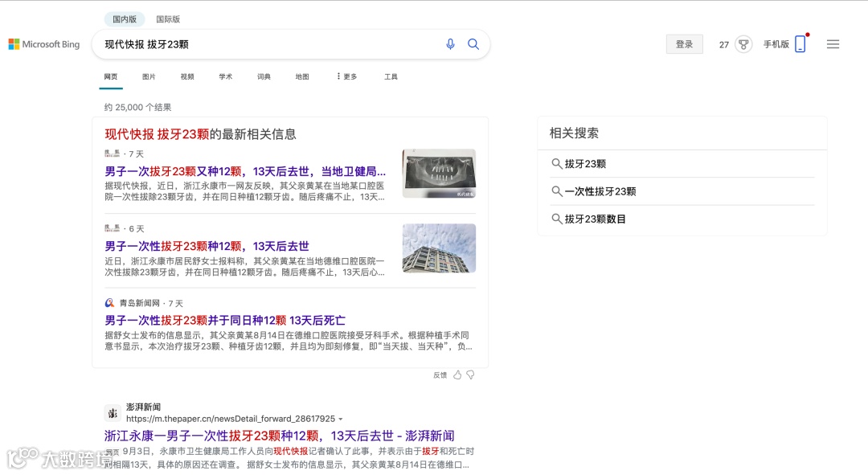The height and width of the screenshot is (475, 868).
Task: Expand thepaper.cn URL dropdown arrow
Action: [341, 419]
